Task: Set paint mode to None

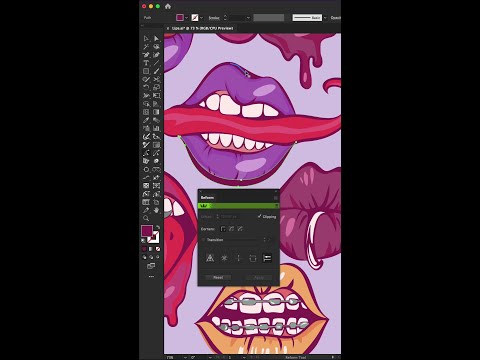Action: [x=158, y=249]
